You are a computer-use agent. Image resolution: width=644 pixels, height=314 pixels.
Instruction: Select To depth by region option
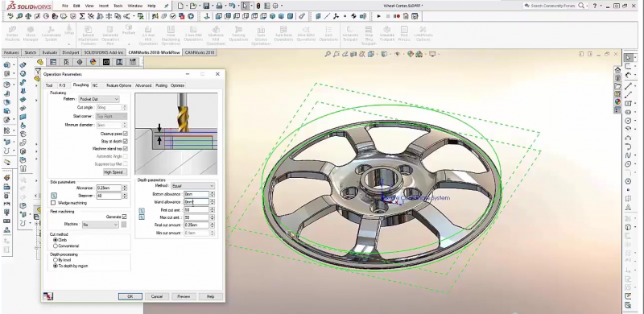pos(56,266)
